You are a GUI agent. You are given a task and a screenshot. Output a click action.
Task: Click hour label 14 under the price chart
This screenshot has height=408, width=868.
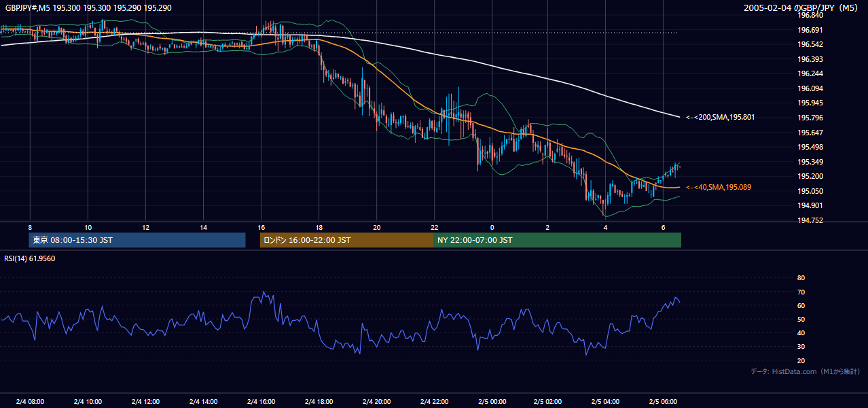[x=204, y=227]
